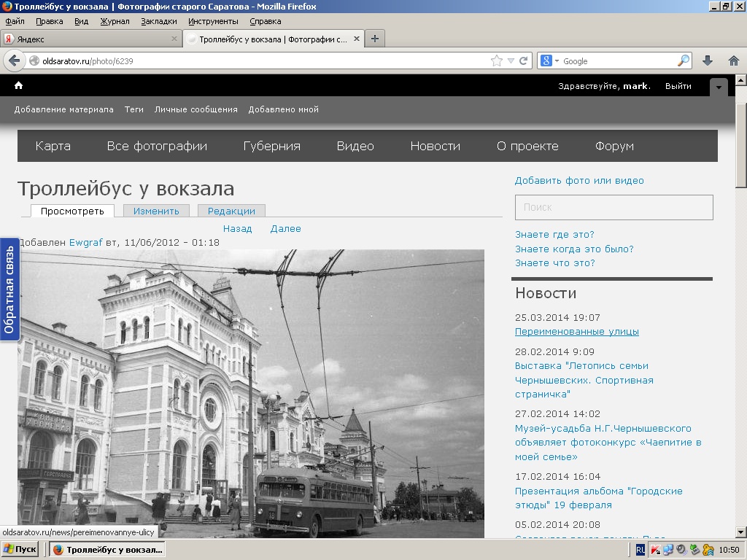Viewport: 747px width, 560px height.
Task: Open the Google search engine dropdown
Action: tap(549, 61)
